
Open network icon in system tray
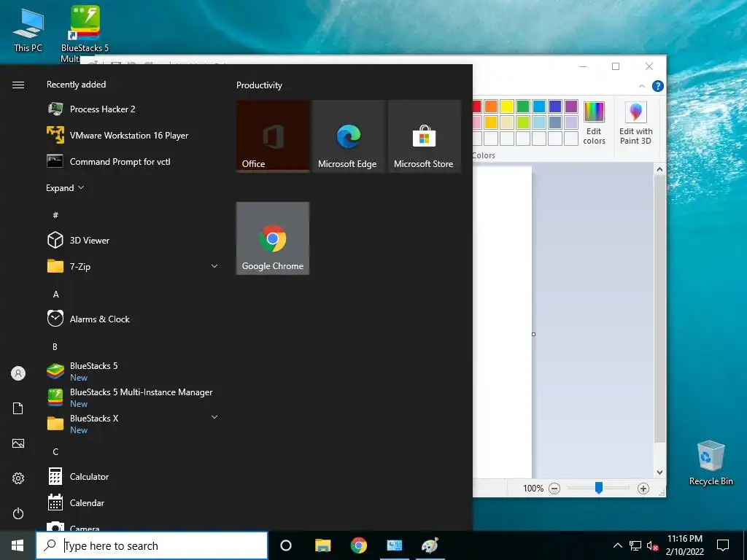tap(635, 545)
